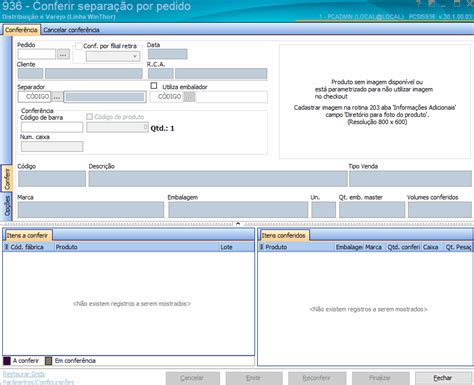Focus the Código de barra field

(x=52, y=127)
